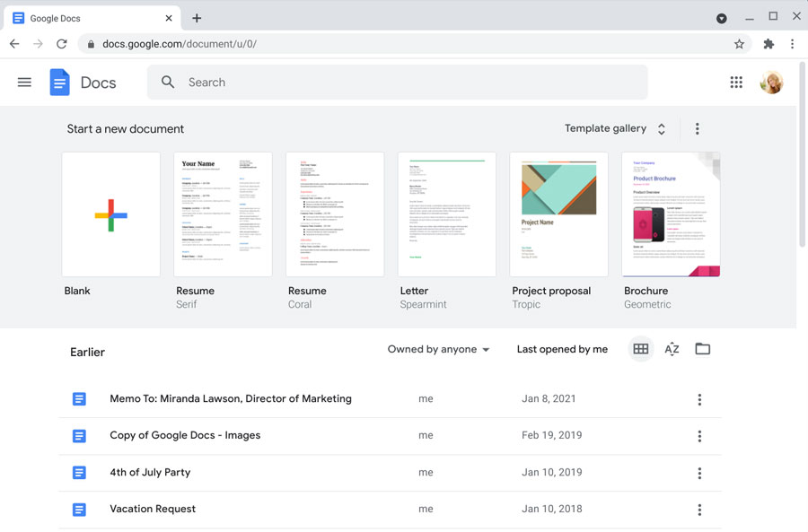
Task: Open the browser extensions puzzle icon
Action: [x=766, y=43]
